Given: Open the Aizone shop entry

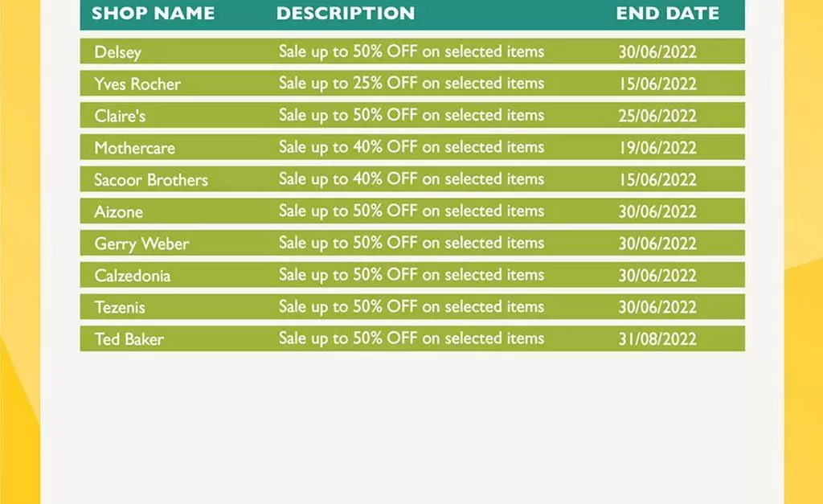Looking at the screenshot, I should tap(118, 212).
